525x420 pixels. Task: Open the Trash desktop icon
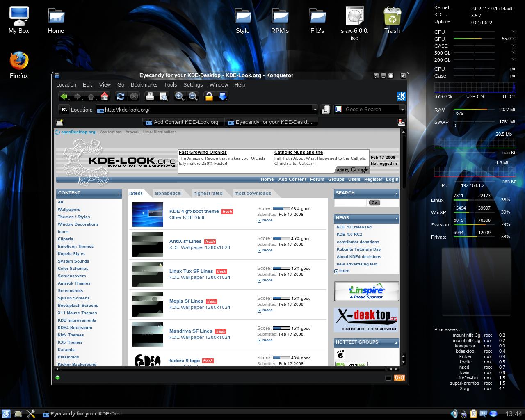[392, 20]
